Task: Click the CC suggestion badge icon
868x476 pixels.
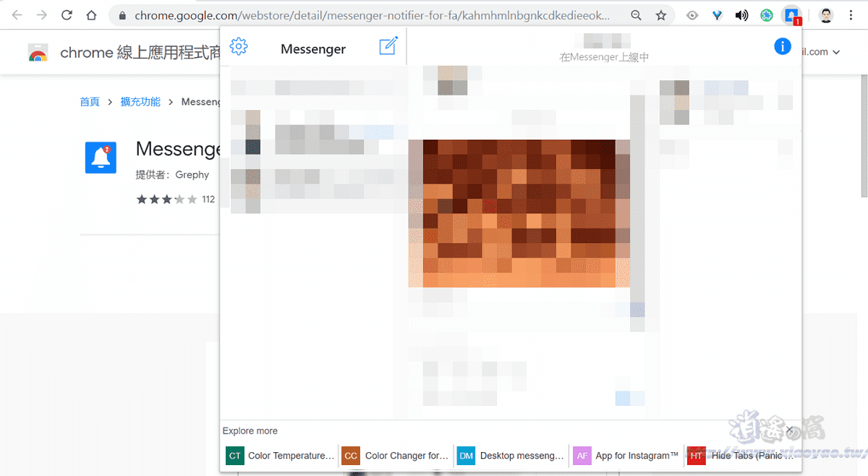Action: click(x=351, y=456)
